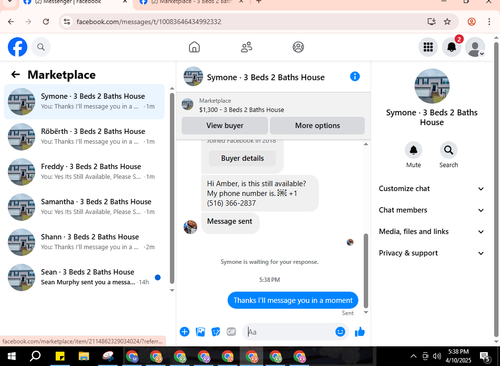Show hidden icons in the system tray
The width and height of the screenshot is (500, 366).
tap(413, 356)
